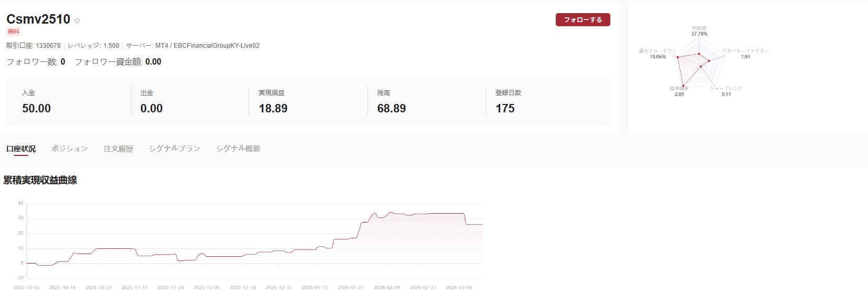
Task: Open the 注文履歴 tab
Action: [x=118, y=149]
